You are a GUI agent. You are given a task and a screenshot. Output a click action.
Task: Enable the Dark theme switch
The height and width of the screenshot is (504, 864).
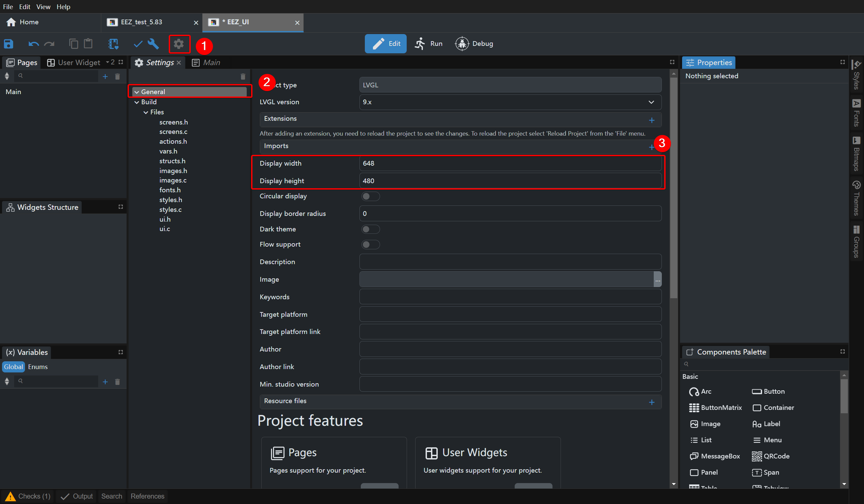[370, 229]
